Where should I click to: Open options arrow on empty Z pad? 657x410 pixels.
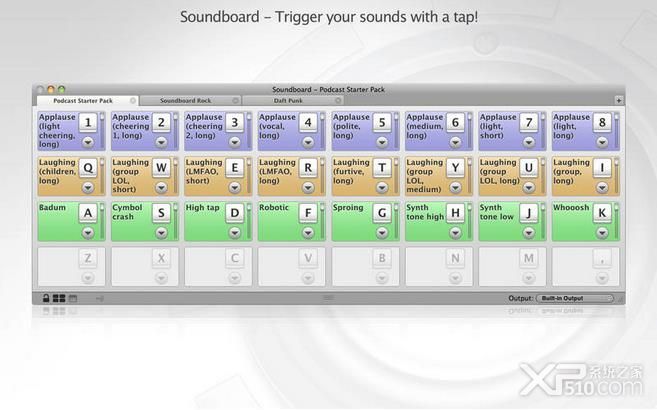pos(88,278)
